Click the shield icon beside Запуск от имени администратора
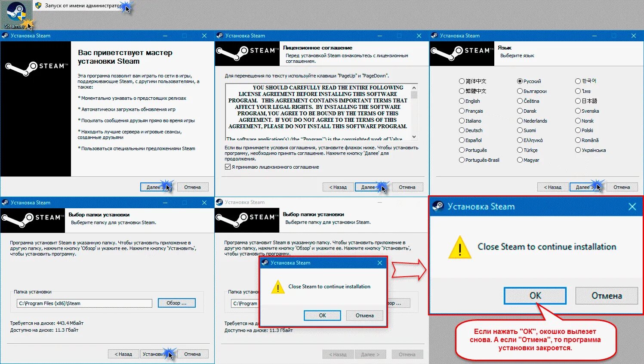The width and height of the screenshot is (644, 364). tap(38, 6)
